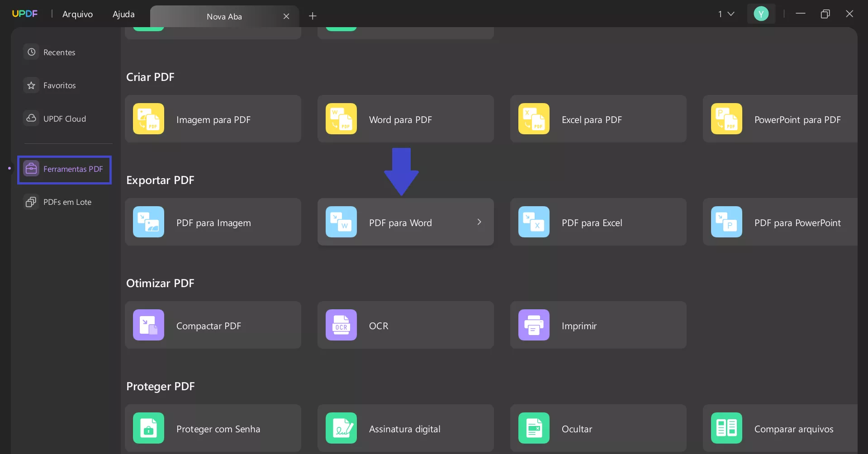Click the Ferramentas PDF toolbox icon

(x=31, y=169)
